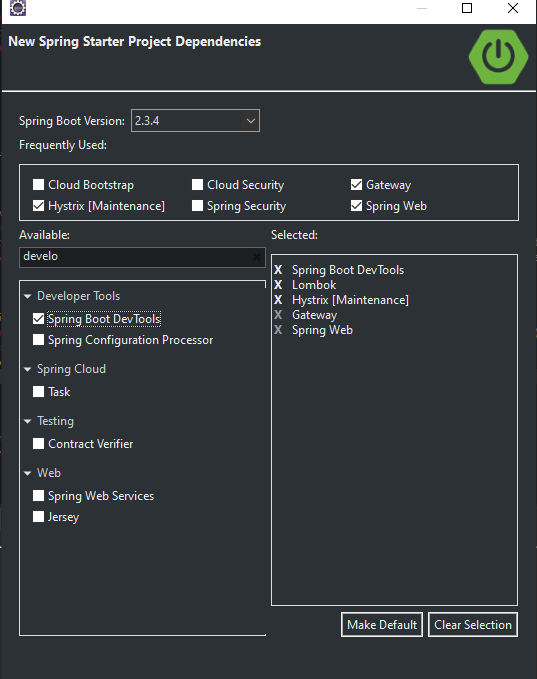Collapse the Developer Tools category

tap(28, 296)
